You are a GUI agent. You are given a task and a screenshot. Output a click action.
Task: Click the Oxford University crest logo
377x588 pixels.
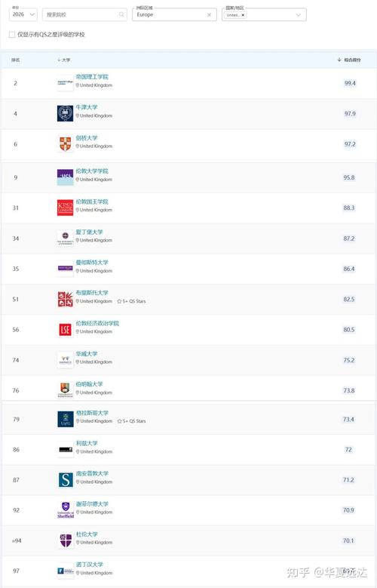coord(65,113)
